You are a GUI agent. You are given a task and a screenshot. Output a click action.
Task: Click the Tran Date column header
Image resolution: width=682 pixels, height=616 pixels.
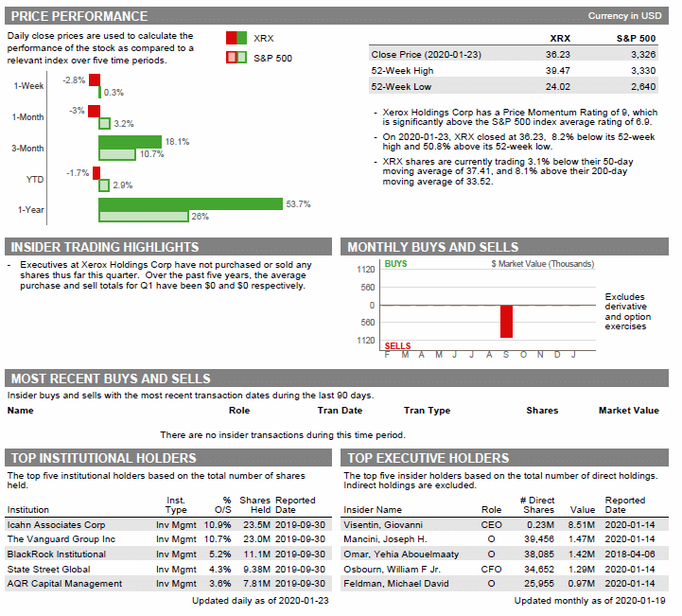tap(340, 411)
